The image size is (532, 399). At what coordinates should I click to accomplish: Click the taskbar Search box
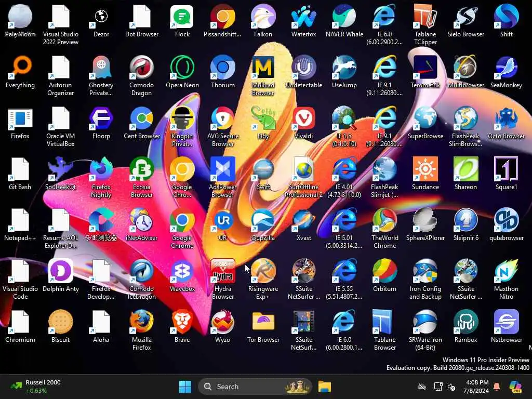pyautogui.click(x=255, y=387)
